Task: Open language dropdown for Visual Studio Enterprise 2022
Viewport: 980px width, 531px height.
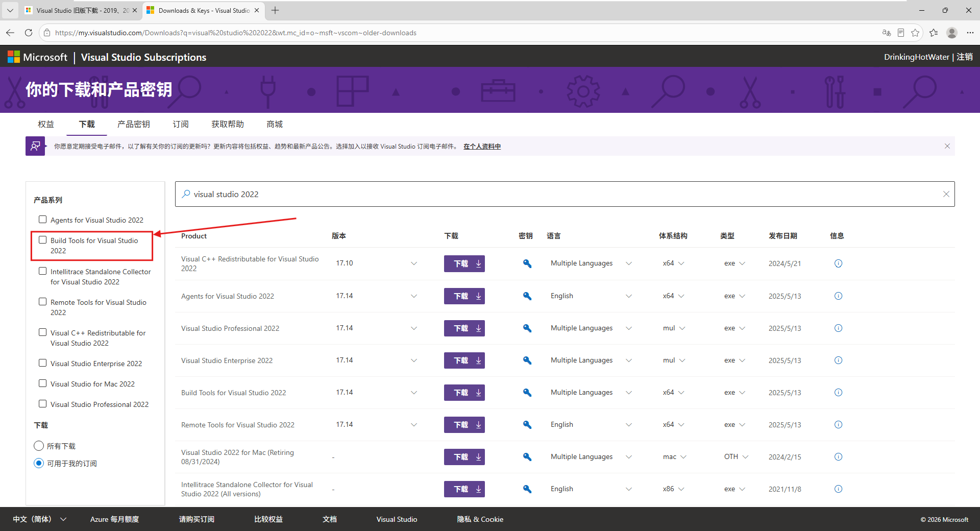Action: [629, 360]
